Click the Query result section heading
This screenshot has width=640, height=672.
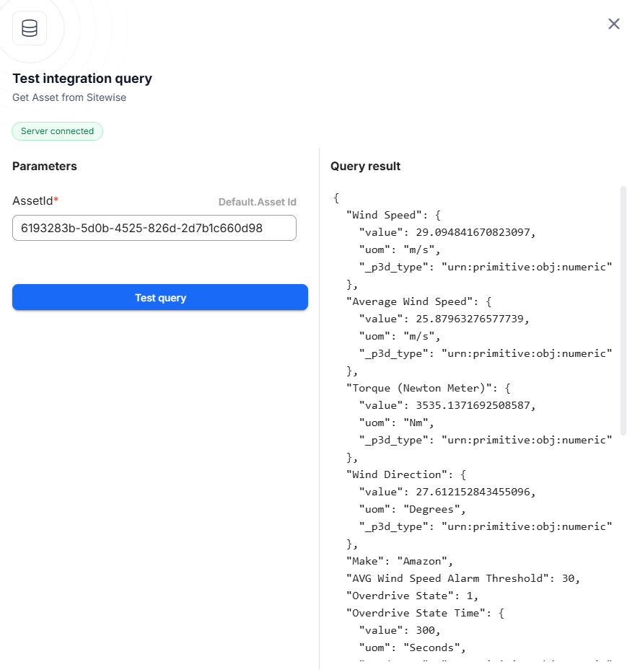(x=365, y=166)
